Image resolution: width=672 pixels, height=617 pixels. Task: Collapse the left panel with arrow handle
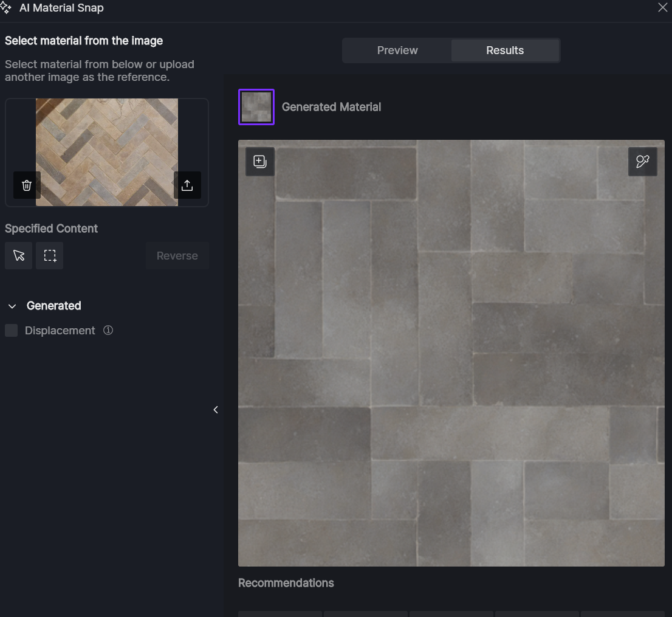[x=216, y=410]
